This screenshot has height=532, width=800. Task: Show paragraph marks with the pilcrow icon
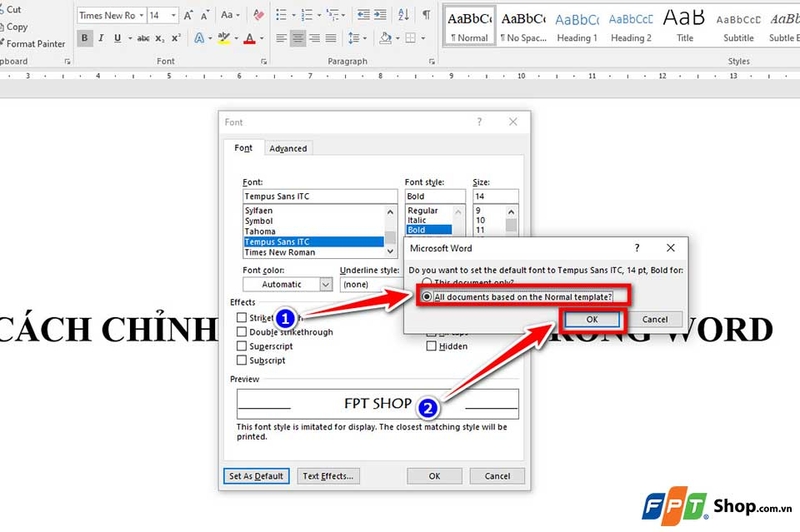coord(427,15)
